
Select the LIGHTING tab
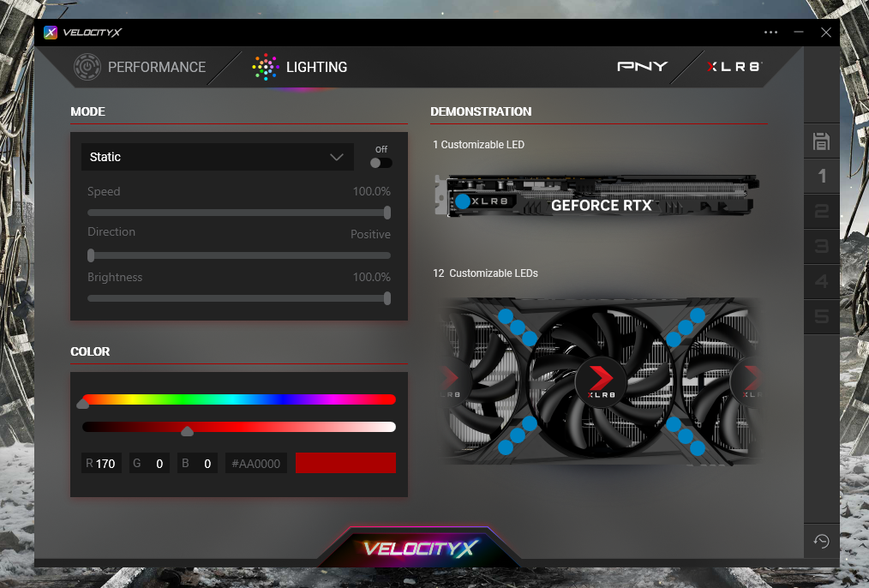point(300,67)
